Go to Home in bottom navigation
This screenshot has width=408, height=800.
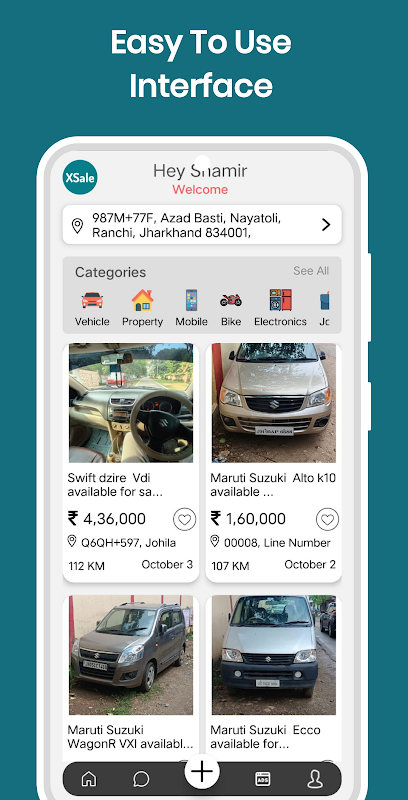[x=89, y=779]
